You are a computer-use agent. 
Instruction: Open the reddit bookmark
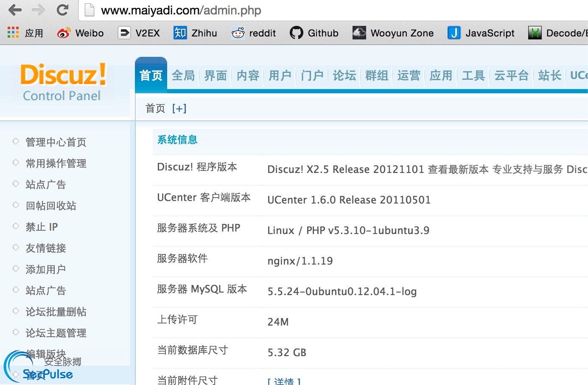click(254, 33)
